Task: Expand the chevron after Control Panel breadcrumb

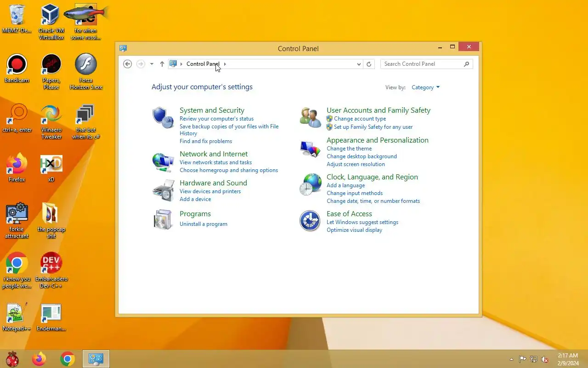Action: [225, 64]
